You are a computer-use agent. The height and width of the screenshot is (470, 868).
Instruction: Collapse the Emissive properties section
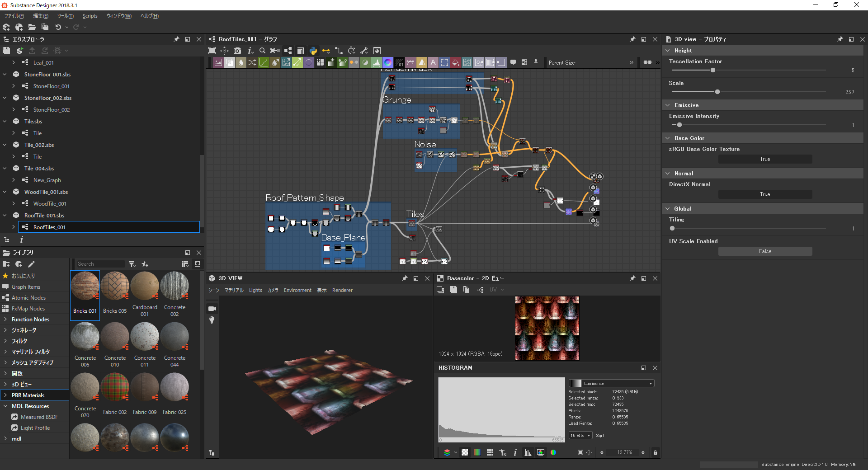coord(668,105)
